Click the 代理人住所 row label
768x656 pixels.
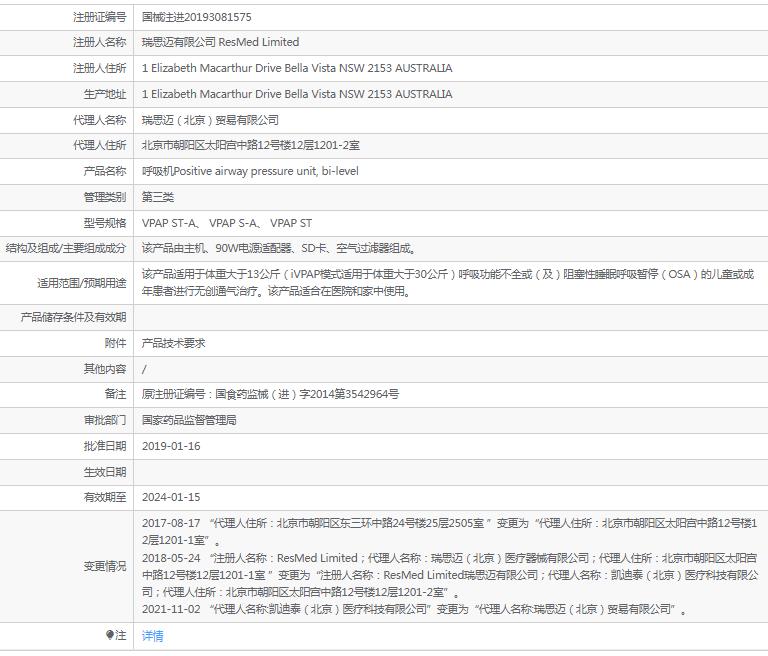(99, 146)
